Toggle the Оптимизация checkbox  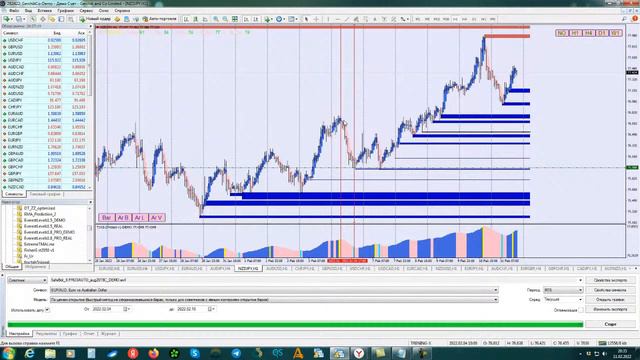point(580,310)
